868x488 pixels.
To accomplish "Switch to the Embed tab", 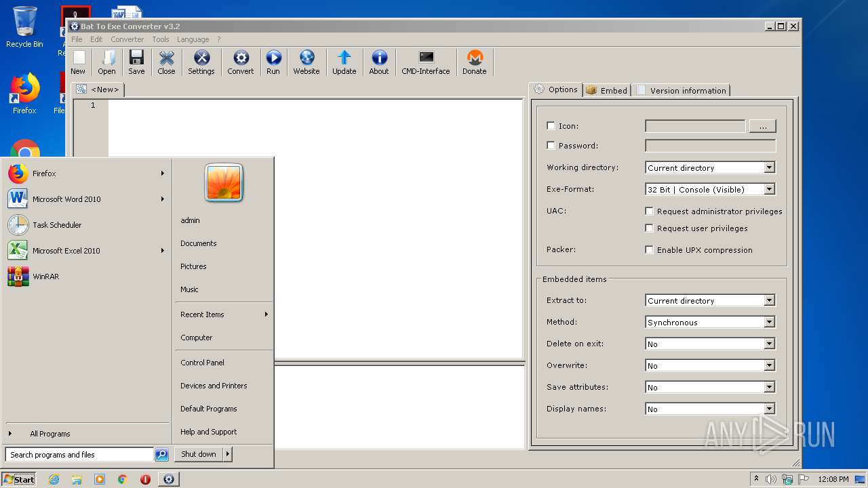I will click(607, 90).
